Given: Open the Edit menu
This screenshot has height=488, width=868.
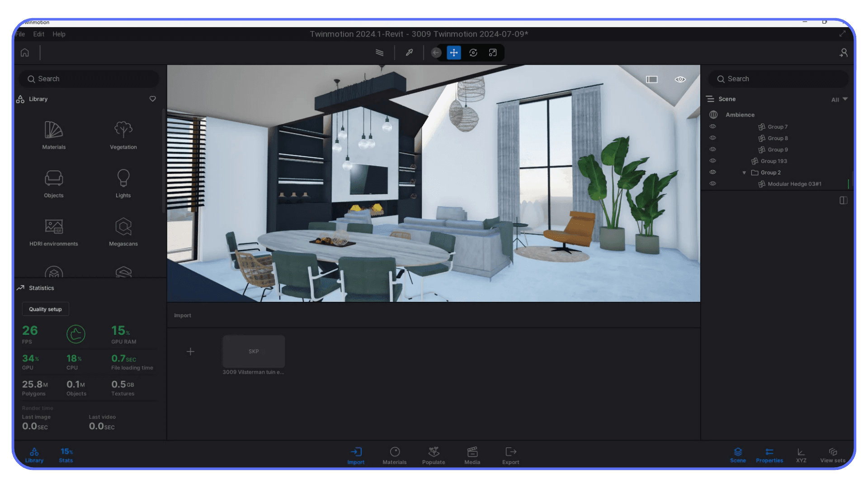Looking at the screenshot, I should (38, 34).
